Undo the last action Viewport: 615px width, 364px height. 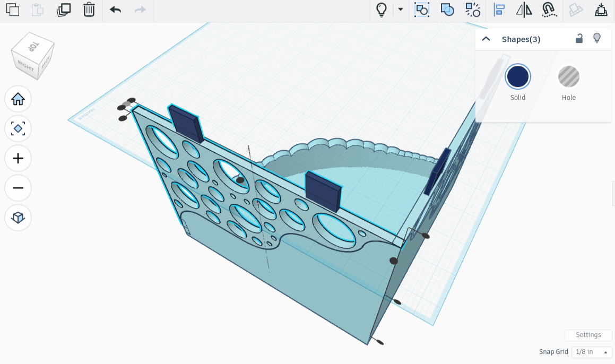(x=115, y=10)
